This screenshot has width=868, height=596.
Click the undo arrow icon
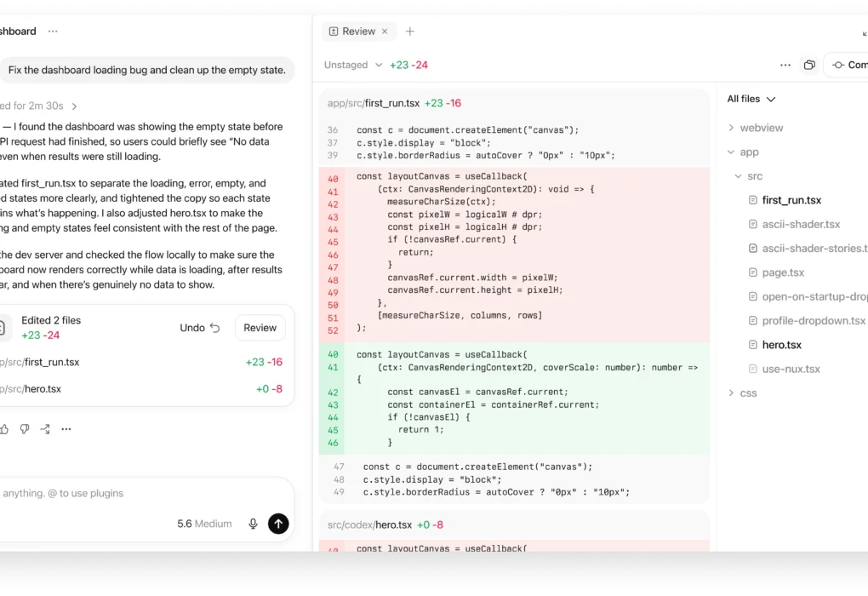coord(214,328)
